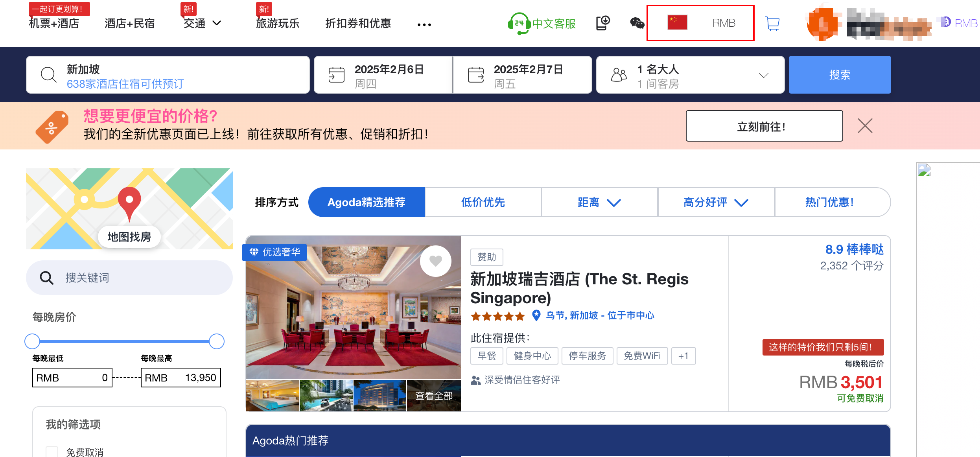Select 低价优先 sort tab

point(483,202)
